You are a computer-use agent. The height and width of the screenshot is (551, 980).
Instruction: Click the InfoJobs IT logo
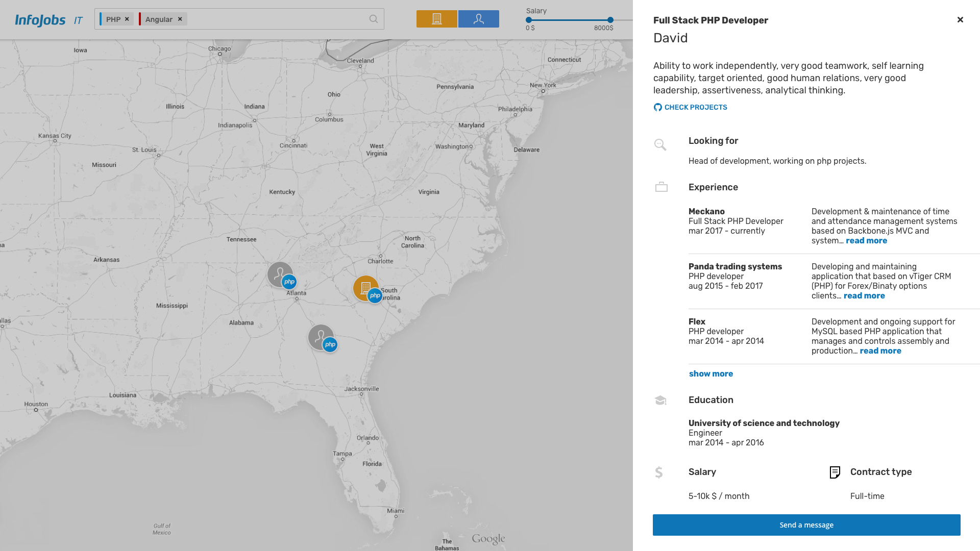point(48,20)
